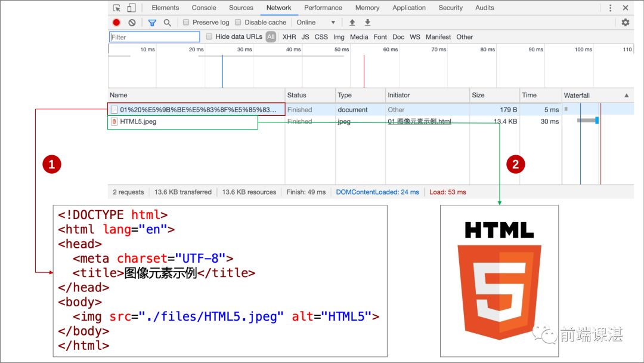Clear the network log
Viewport: 644px width, 363px height.
pos(132,23)
